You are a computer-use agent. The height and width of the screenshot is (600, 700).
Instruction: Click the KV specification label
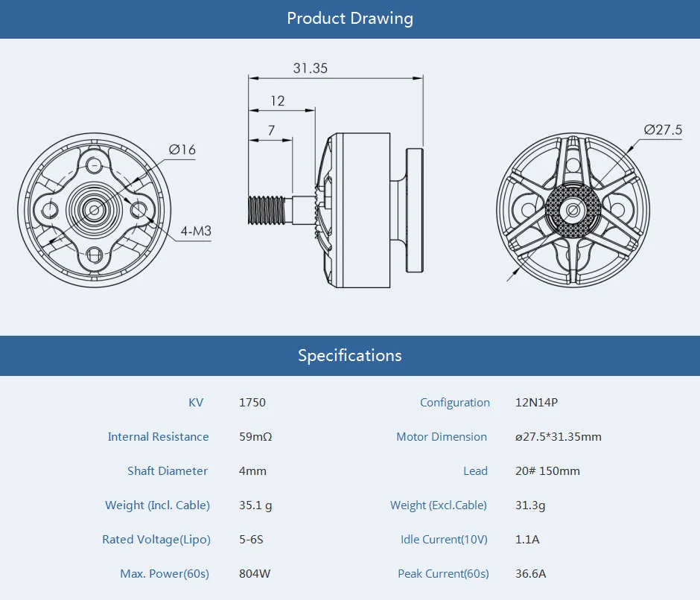click(196, 402)
